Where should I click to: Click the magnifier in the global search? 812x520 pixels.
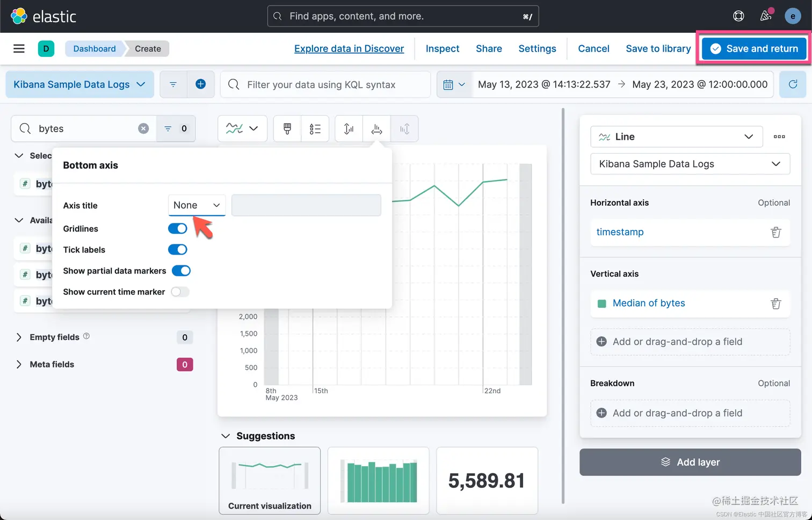[x=278, y=16]
